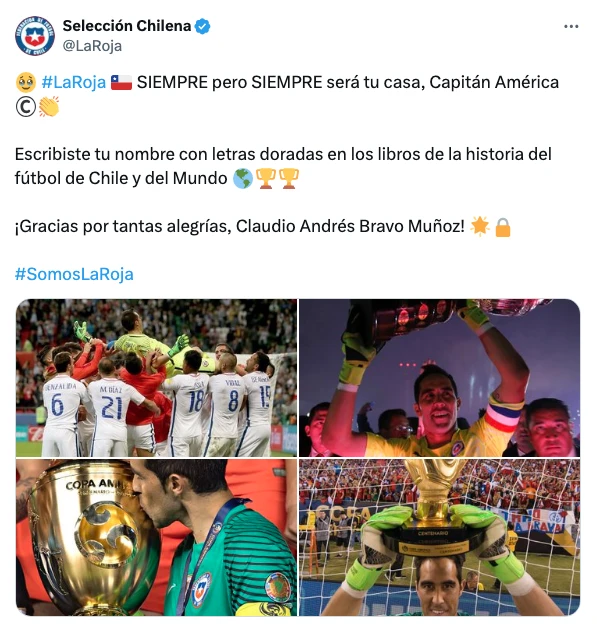Image resolution: width=597 pixels, height=630 pixels.
Task: Click the clapping hands emoji
Action: (x=49, y=106)
